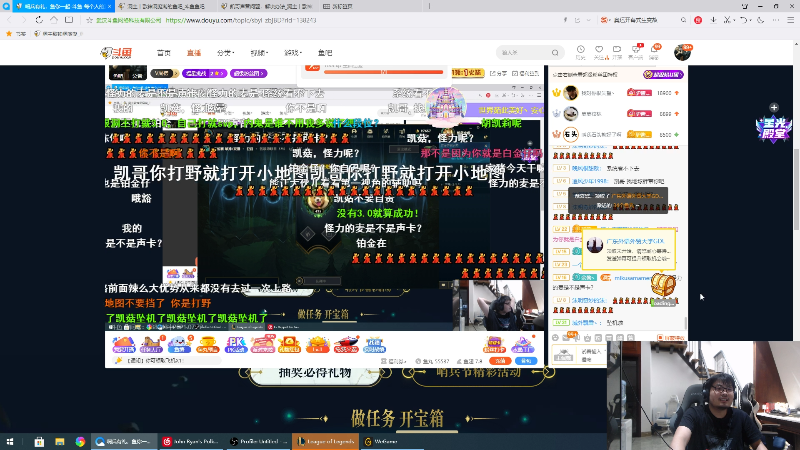Open the purple-pink icon right of the gift bar
The width and height of the screenshot is (800, 450).
(523, 345)
